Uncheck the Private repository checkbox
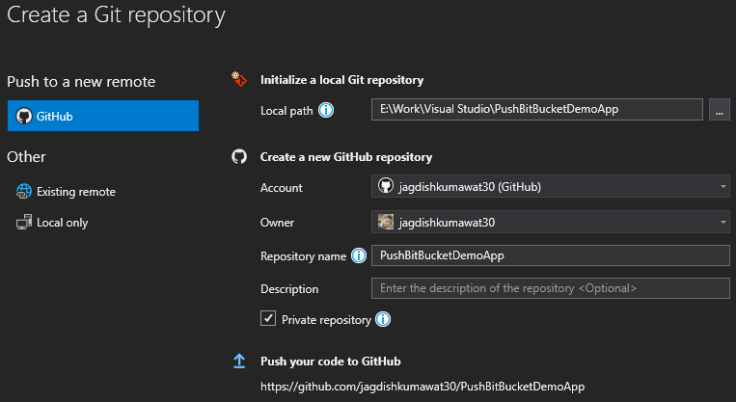Screen dimensions: 736x402 click(x=268, y=319)
